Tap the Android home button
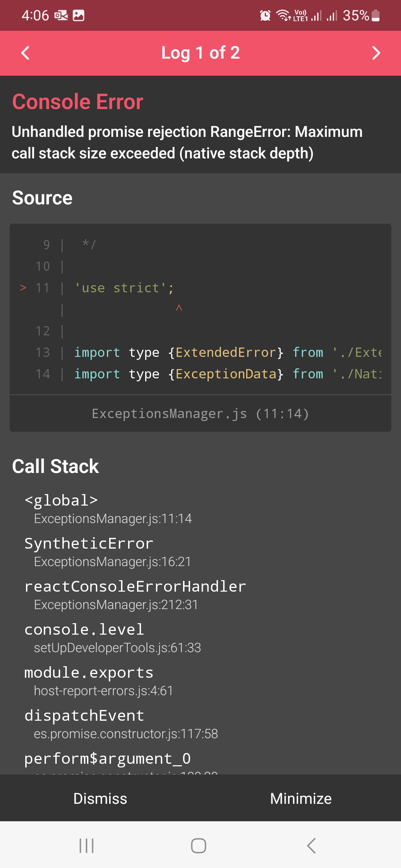The height and width of the screenshot is (868, 401). pos(199,846)
